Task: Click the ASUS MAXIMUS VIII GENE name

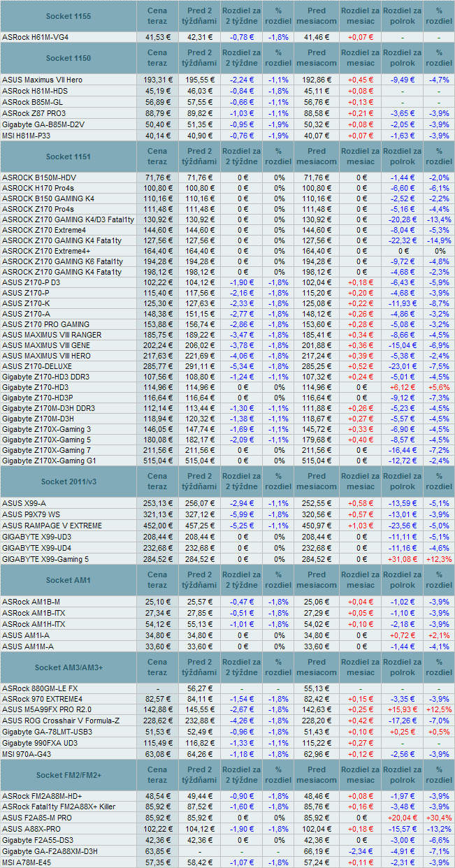Action: 46,345
